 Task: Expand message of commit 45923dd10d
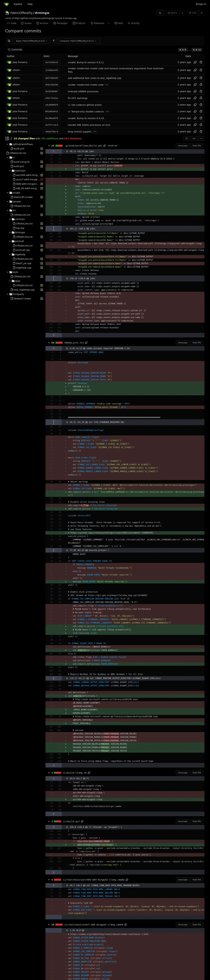106,85
